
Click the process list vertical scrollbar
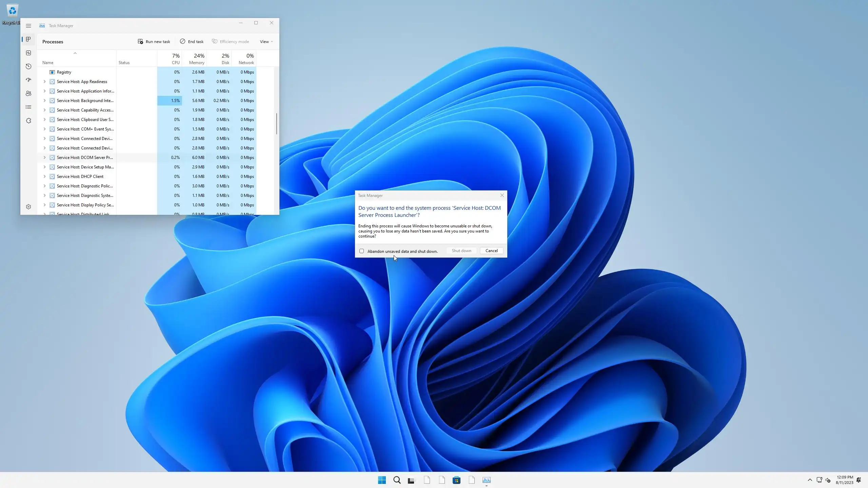click(x=276, y=123)
